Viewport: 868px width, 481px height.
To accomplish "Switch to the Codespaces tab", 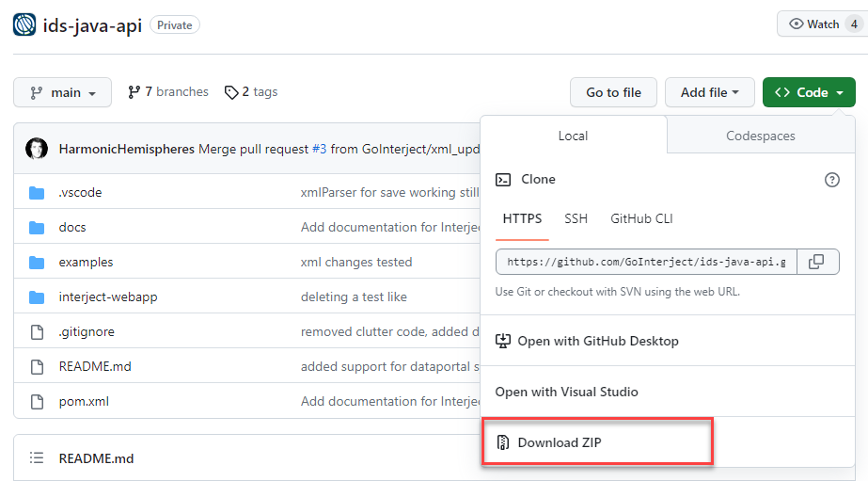I will 761,136.
